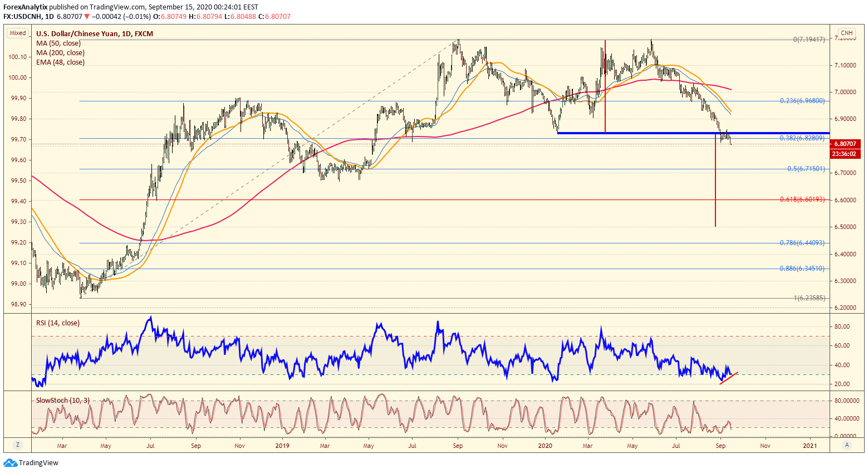
Task: Select the RSI (14, close) pane legend
Action: pos(58,323)
